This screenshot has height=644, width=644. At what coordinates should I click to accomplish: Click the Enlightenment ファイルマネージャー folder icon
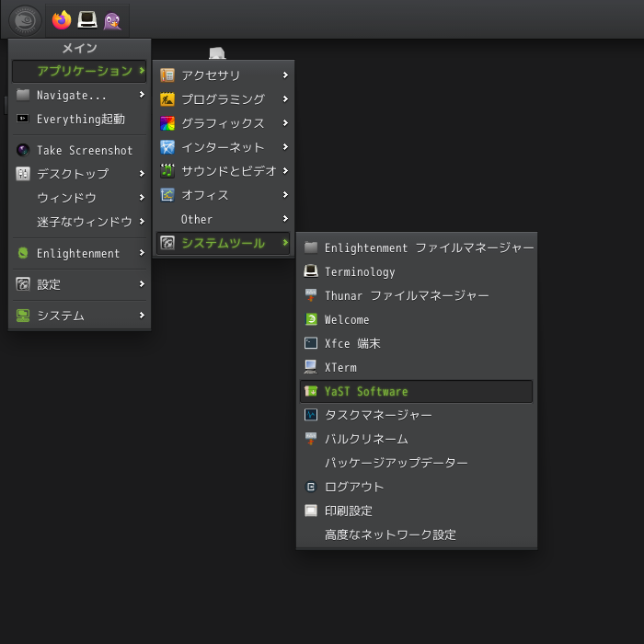point(311,247)
